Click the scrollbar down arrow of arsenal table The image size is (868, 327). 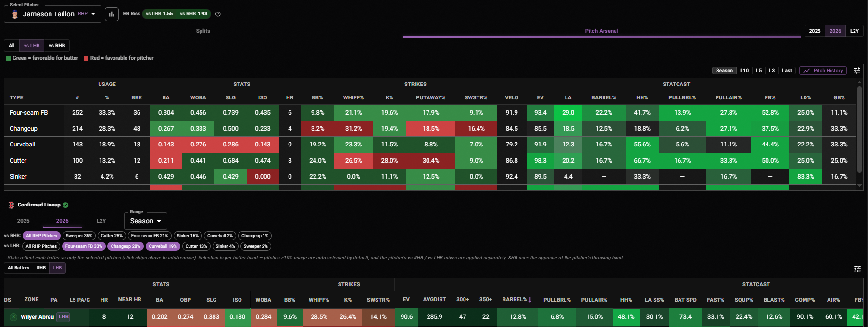click(x=860, y=186)
